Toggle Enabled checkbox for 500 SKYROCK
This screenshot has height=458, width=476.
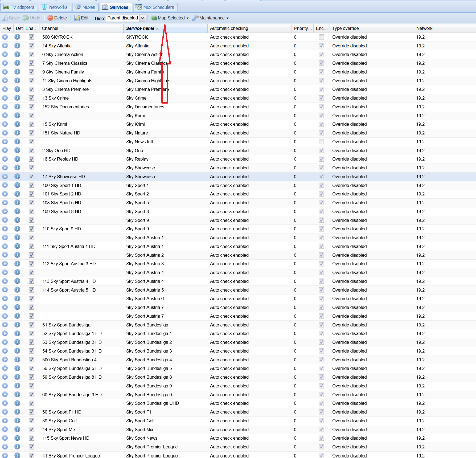pyautogui.click(x=31, y=37)
